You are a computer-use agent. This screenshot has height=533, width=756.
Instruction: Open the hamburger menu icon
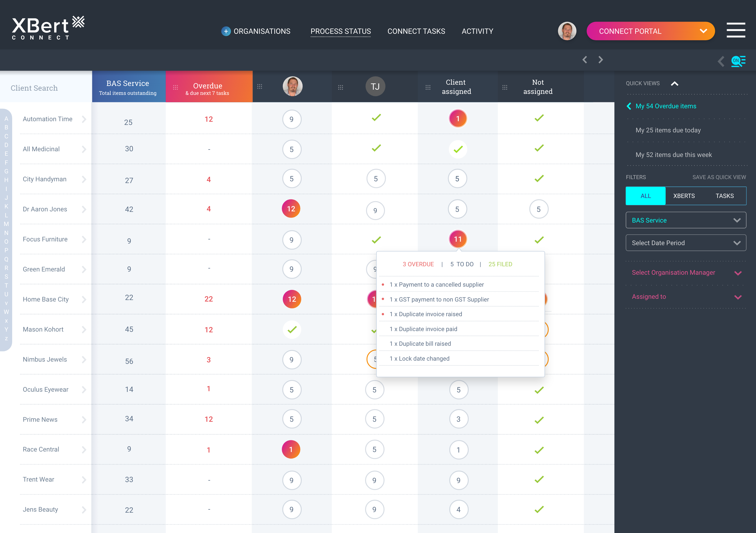click(x=736, y=31)
